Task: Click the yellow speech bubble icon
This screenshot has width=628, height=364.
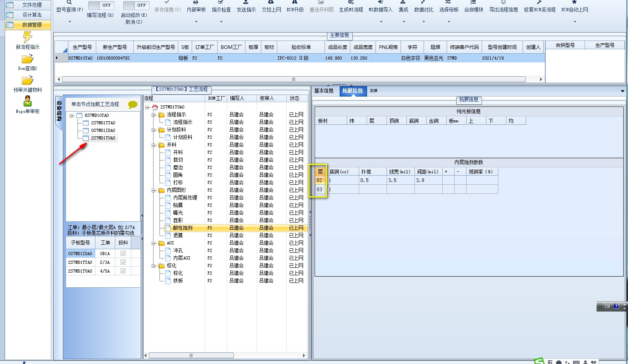Action: 132,105
